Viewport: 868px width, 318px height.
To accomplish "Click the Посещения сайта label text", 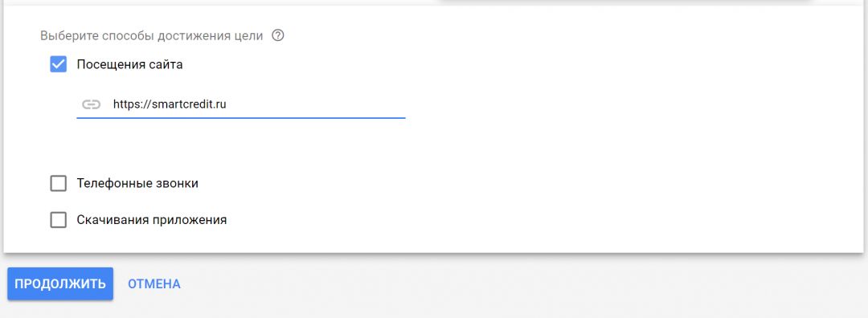I will tap(129, 65).
